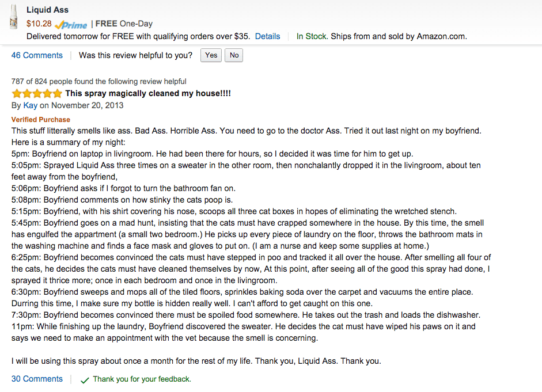Click the green In Stock text

tap(312, 36)
